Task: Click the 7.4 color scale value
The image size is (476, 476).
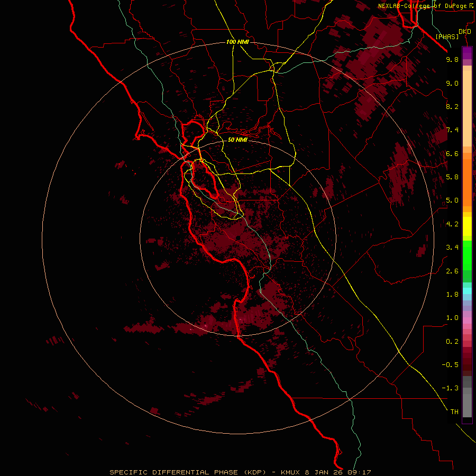Action: (x=452, y=130)
